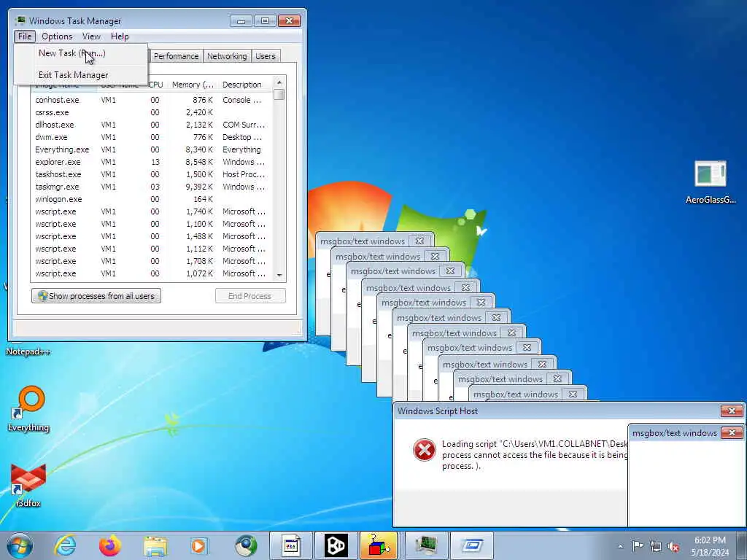Open the View menu
This screenshot has width=747, height=560.
[x=91, y=36]
